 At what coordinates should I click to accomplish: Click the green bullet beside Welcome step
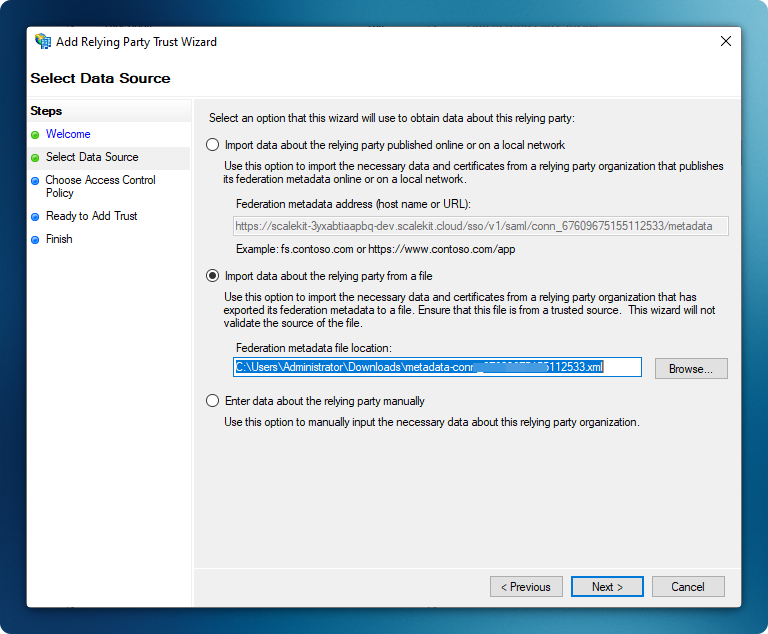[x=35, y=135]
